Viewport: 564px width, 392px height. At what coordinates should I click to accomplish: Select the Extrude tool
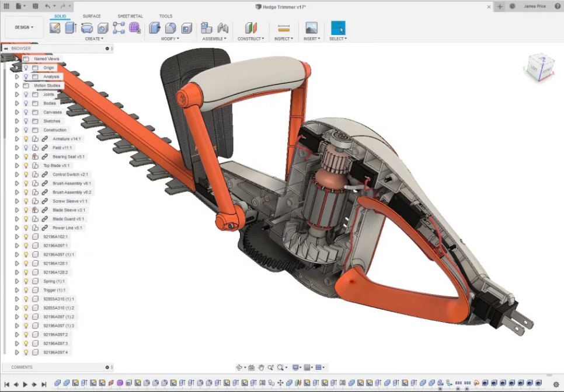pos(71,28)
